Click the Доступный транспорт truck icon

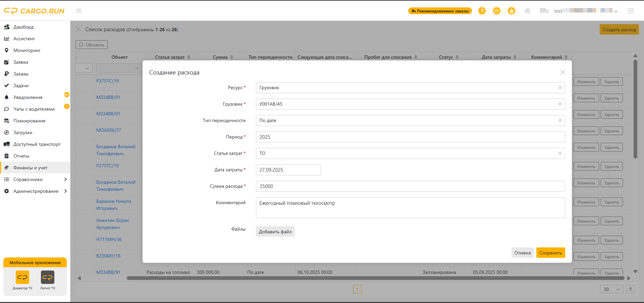coord(6,144)
